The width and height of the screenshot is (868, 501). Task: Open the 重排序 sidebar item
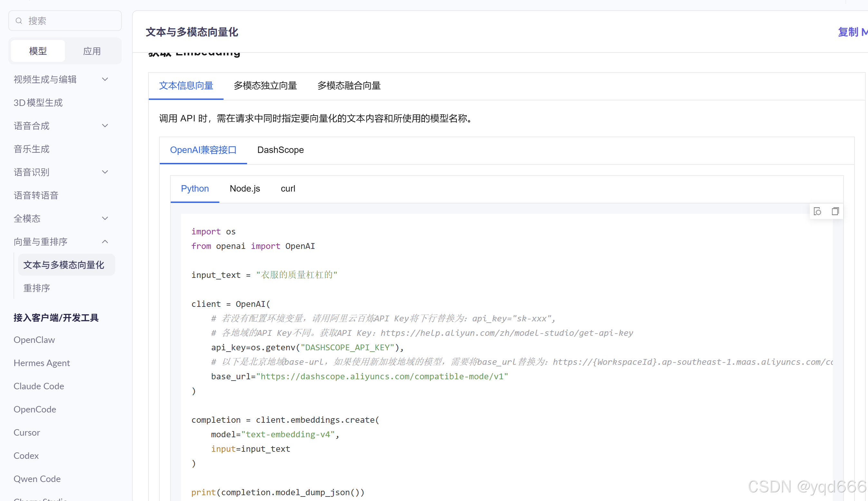pos(36,288)
